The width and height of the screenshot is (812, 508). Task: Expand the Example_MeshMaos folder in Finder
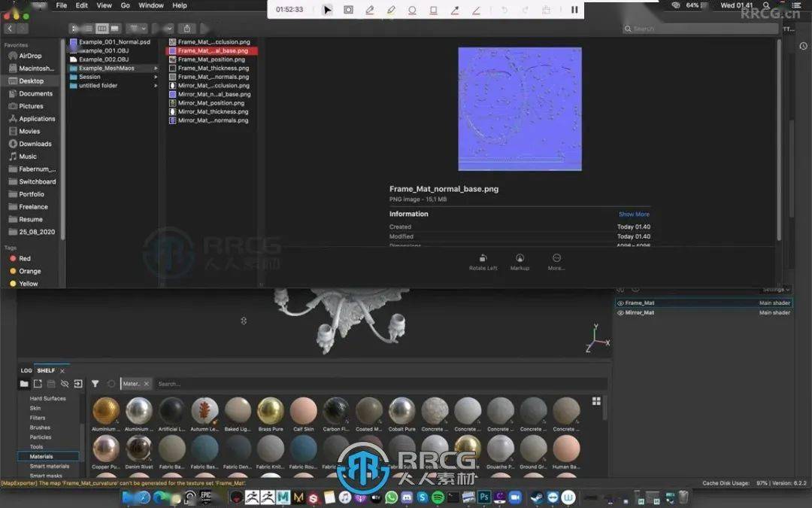tap(156, 68)
